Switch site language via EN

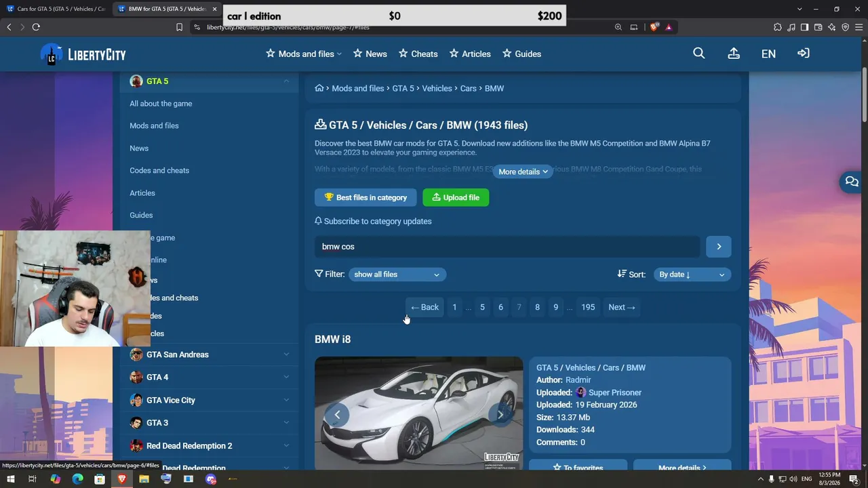pyautogui.click(x=768, y=54)
